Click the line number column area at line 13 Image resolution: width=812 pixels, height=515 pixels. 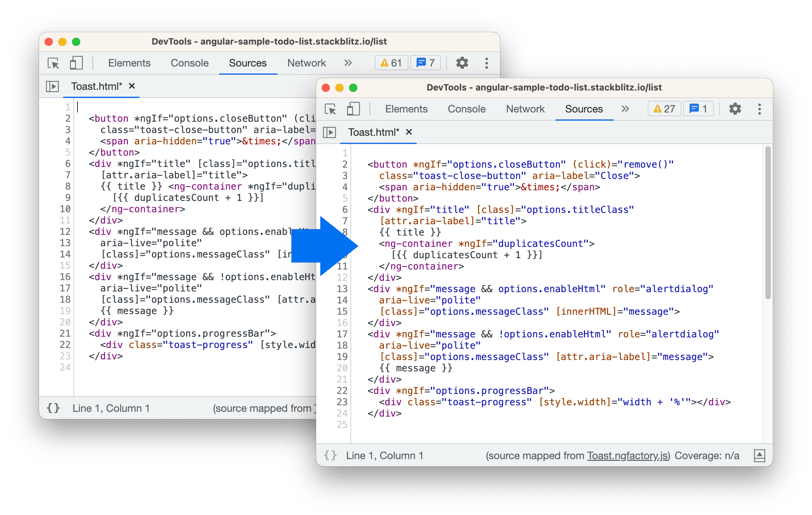(x=338, y=289)
